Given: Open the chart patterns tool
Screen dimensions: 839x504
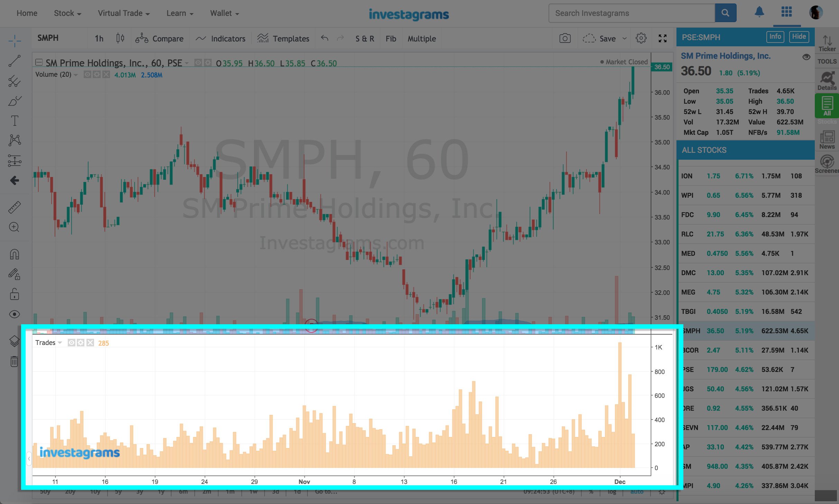Looking at the screenshot, I should pyautogui.click(x=15, y=140).
